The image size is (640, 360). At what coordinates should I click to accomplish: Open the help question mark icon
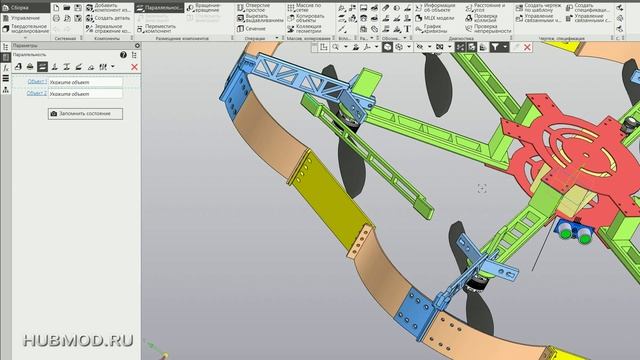pyautogui.click(x=123, y=55)
